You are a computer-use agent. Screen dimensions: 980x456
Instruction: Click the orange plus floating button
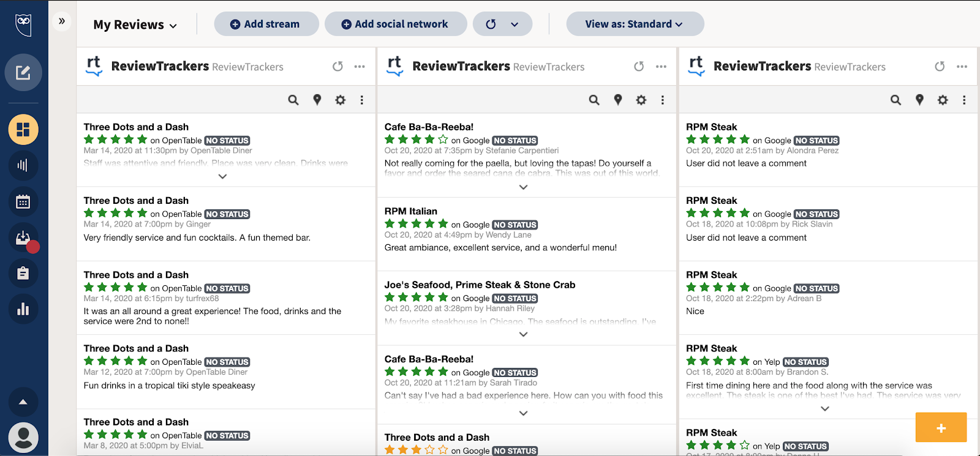pyautogui.click(x=941, y=427)
